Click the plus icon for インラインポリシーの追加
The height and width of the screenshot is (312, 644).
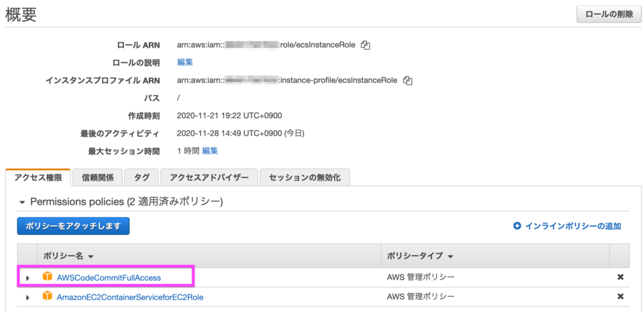pyautogui.click(x=517, y=226)
